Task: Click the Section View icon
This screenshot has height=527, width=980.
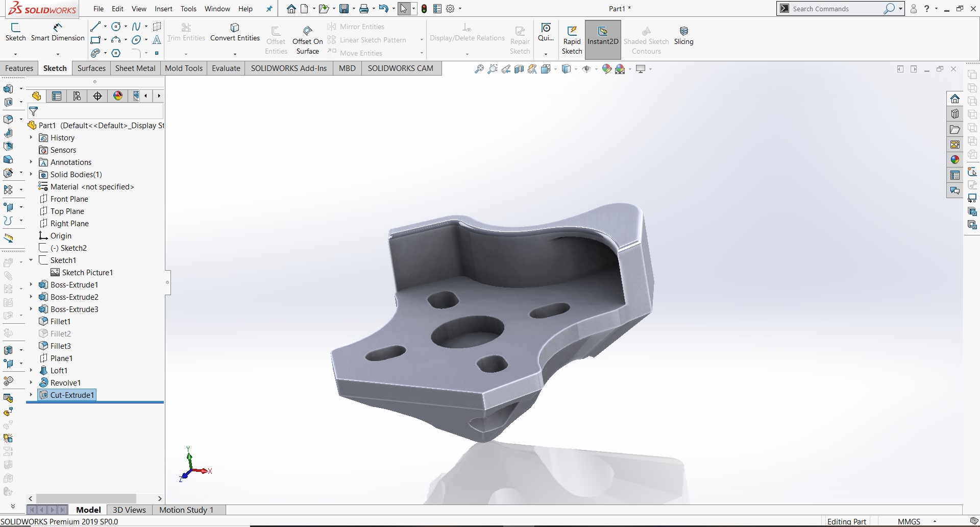Action: pos(519,69)
